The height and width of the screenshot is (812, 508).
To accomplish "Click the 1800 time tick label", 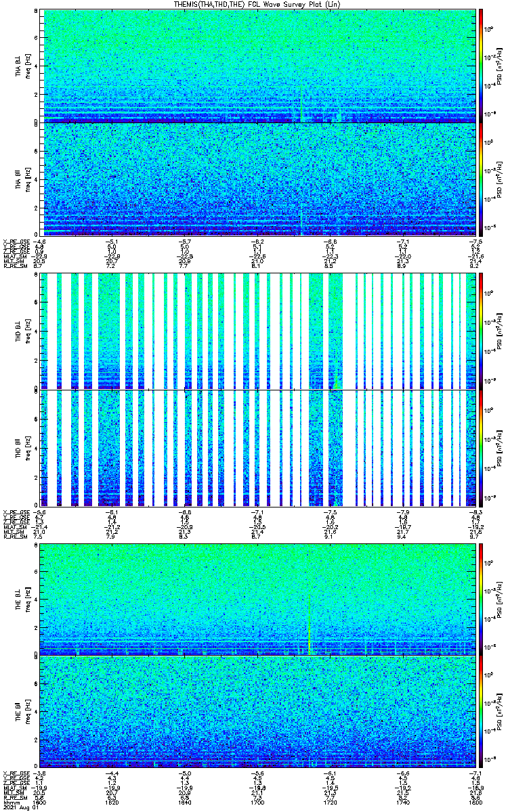I will [x=474, y=801].
